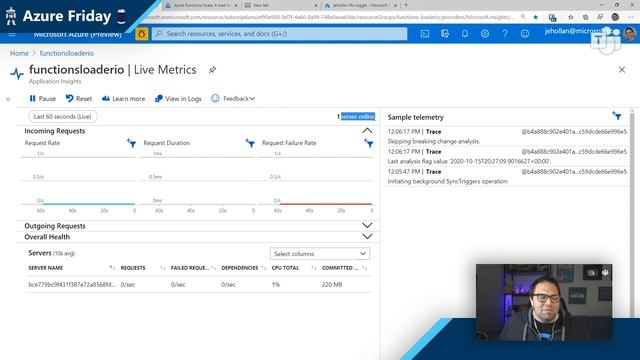Focus the Azure search resources box
The width and height of the screenshot is (640, 360).
pos(280,34)
